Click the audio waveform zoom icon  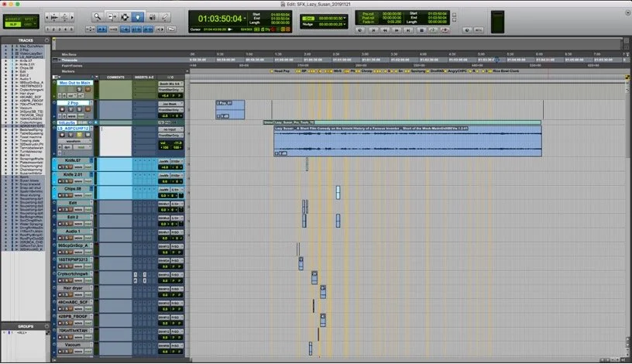click(x=54, y=17)
